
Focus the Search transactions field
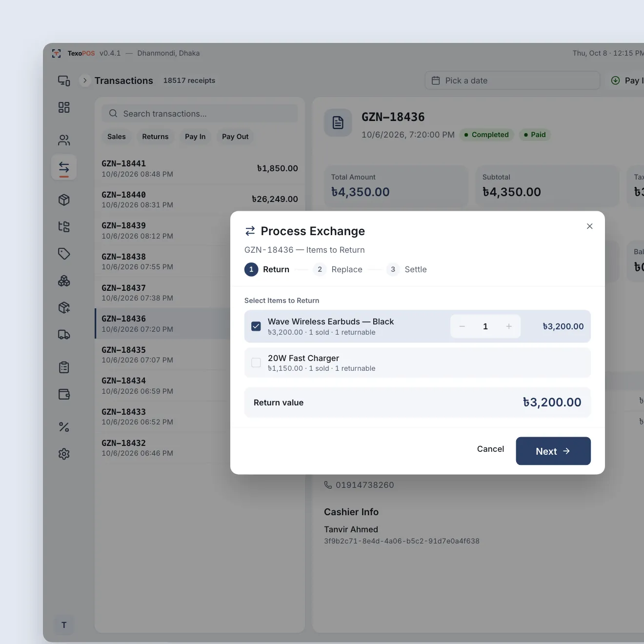point(200,114)
